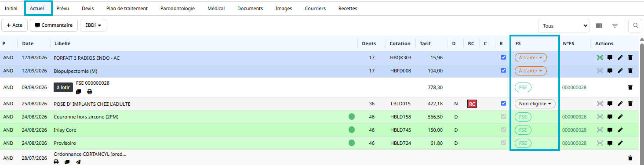This screenshot has height=165, width=644.
Task: Open comment icon on Biopulpectomie row
Action: 610,71
